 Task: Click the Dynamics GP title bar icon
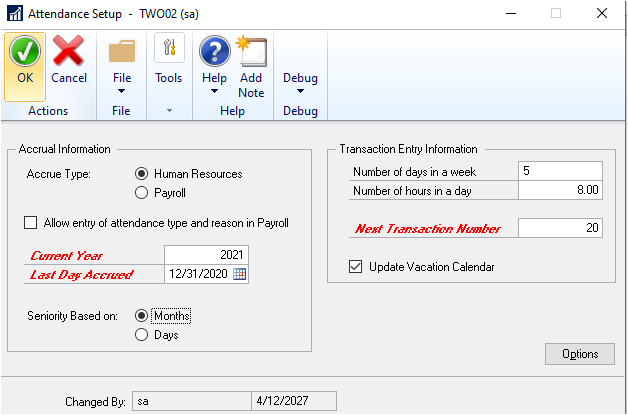[x=15, y=14]
